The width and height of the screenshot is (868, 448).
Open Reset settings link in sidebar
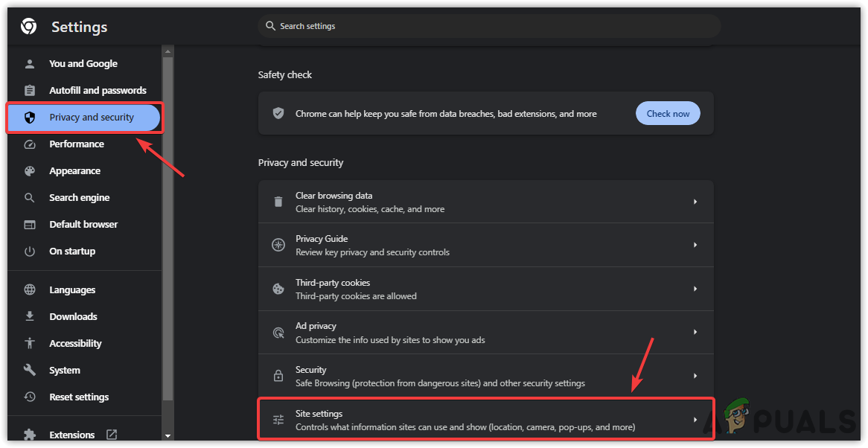coord(79,397)
